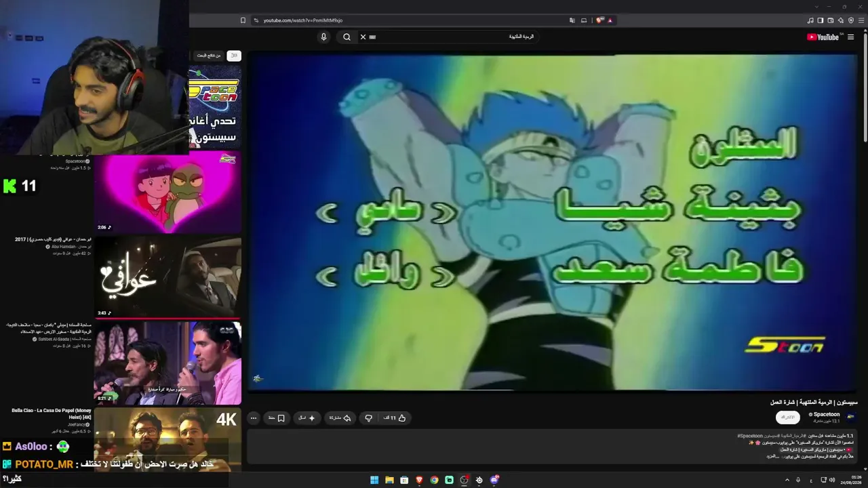Select the 'All' filter chip above recommendations
The height and width of the screenshot is (488, 868).
(x=234, y=56)
